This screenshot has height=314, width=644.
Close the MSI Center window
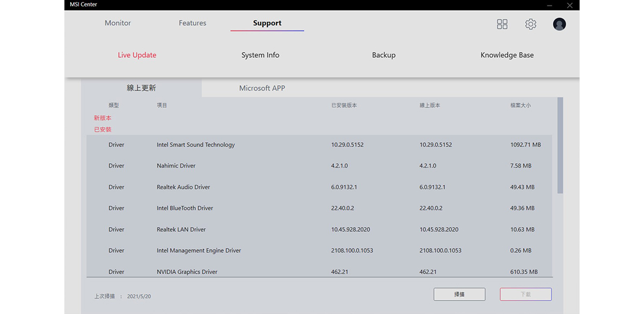(x=569, y=5)
